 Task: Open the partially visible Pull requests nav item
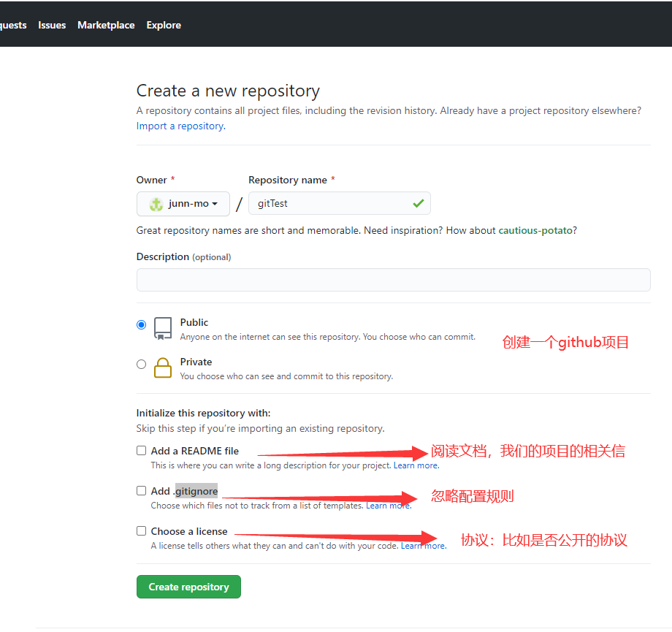[x=13, y=26]
